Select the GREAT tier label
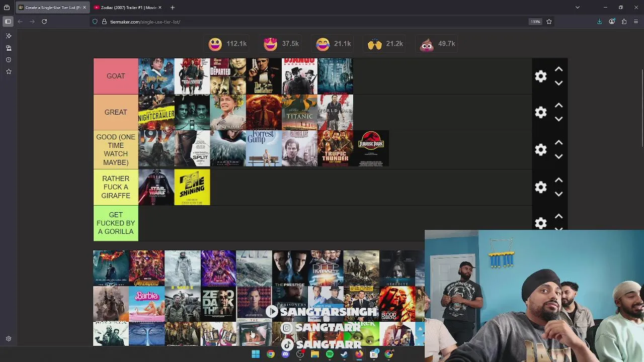The width and height of the screenshot is (644, 362). [x=116, y=112]
